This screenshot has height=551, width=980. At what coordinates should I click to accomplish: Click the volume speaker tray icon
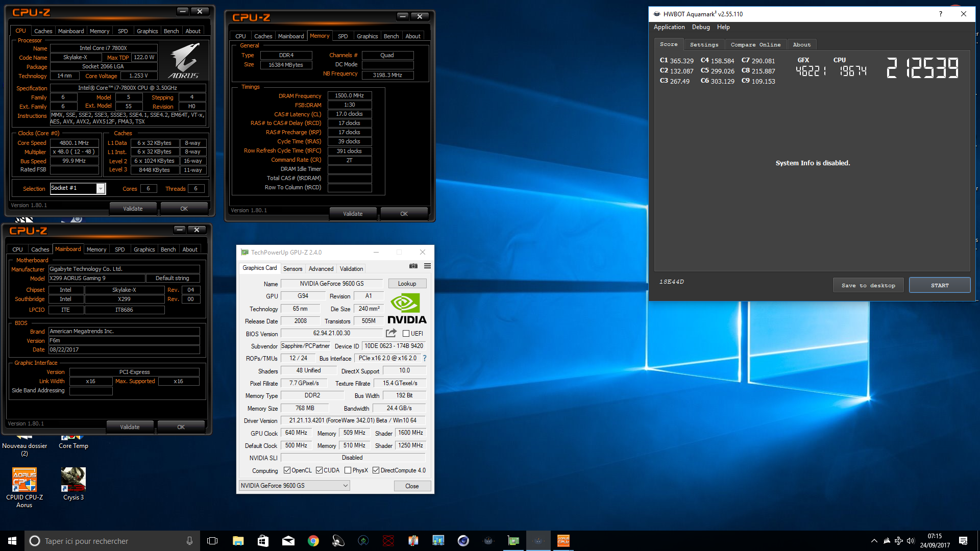911,541
